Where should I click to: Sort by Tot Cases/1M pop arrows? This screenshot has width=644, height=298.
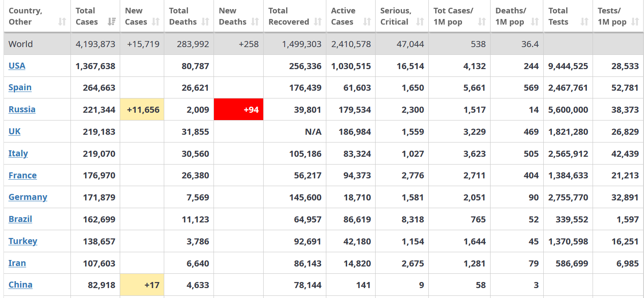tap(482, 22)
